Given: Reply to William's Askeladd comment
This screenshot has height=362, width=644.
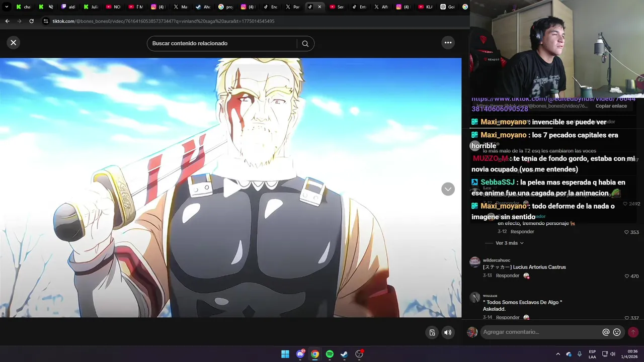Looking at the screenshot, I should click(508, 318).
